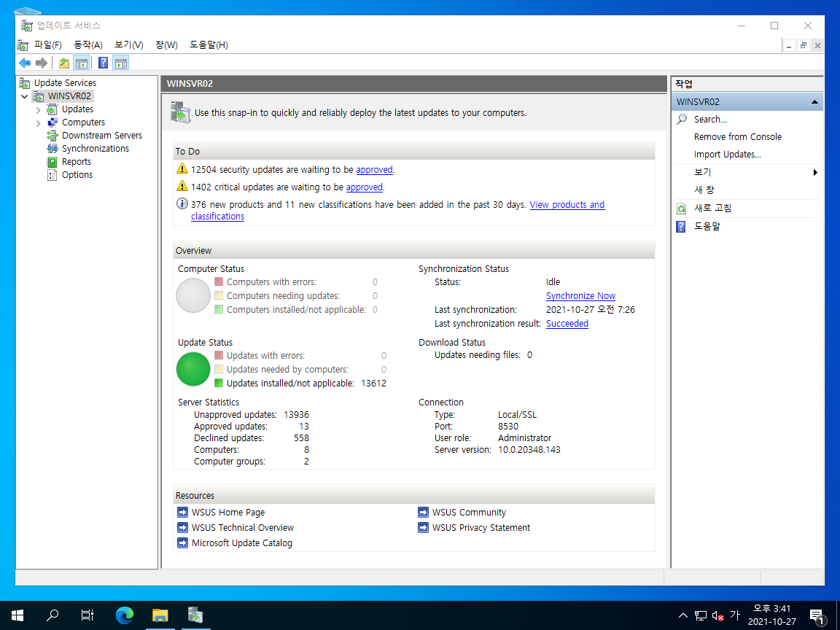Click Remove from Console action
This screenshot has height=630, width=840.
[738, 136]
